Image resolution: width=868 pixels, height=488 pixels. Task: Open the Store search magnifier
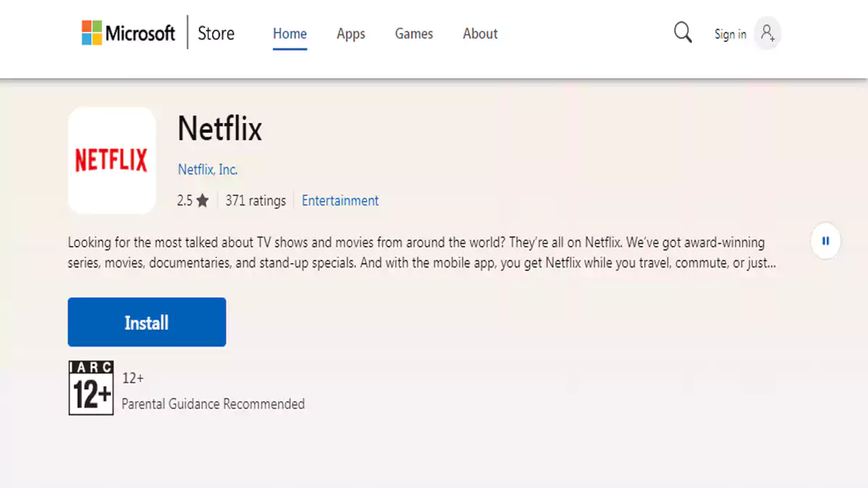point(682,33)
